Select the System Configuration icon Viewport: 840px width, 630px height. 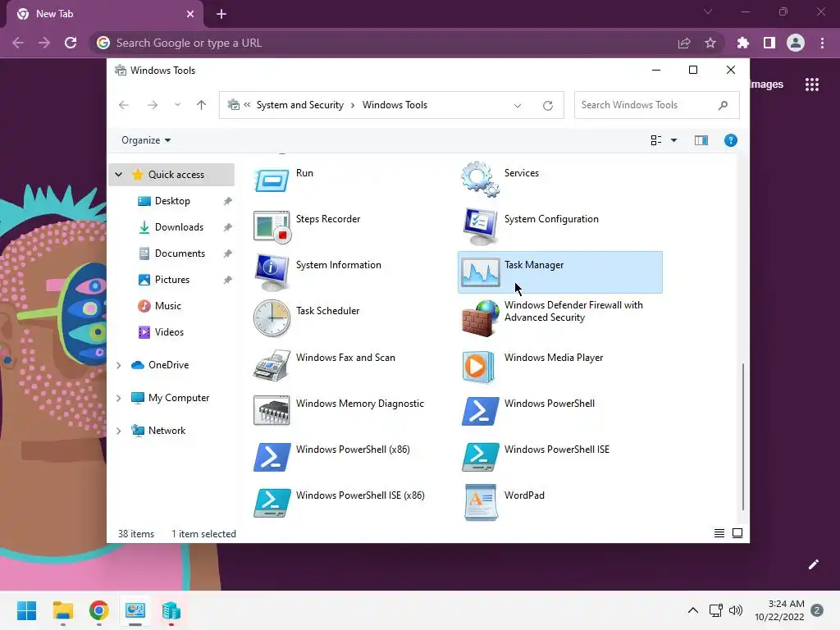(480, 226)
